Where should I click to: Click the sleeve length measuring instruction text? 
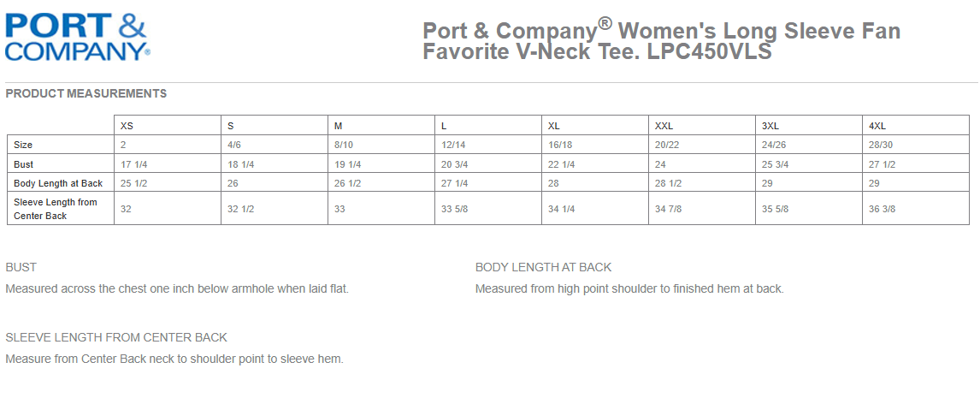coord(174,359)
